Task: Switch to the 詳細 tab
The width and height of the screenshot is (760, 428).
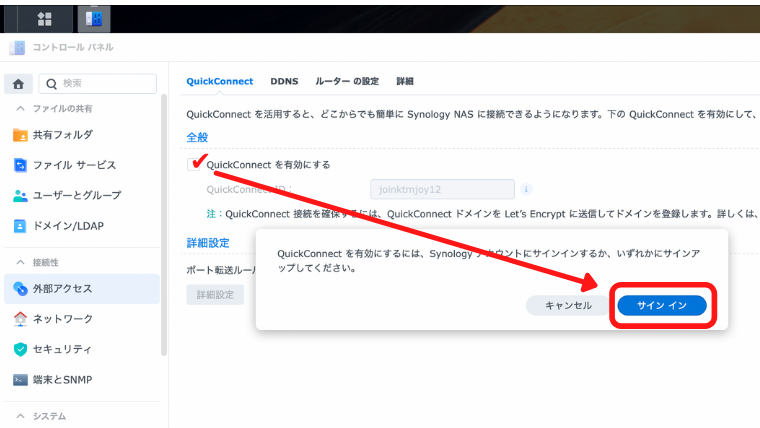Action: 405,81
